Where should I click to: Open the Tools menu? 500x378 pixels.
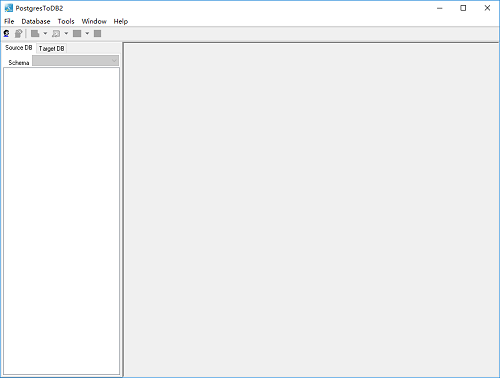pos(66,21)
